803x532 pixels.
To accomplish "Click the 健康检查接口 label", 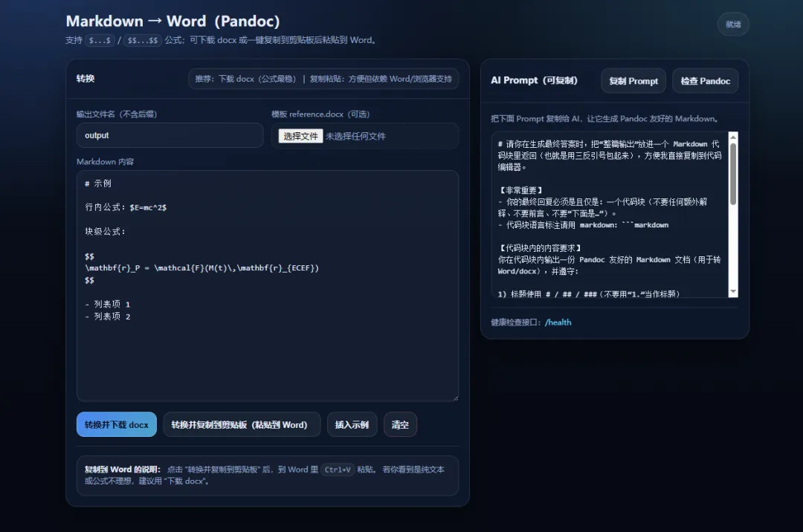I will (517, 322).
